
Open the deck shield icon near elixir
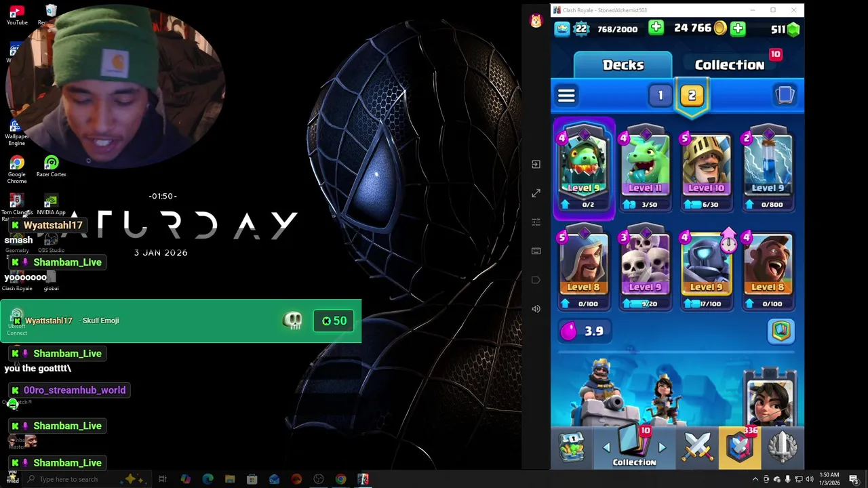pos(781,331)
